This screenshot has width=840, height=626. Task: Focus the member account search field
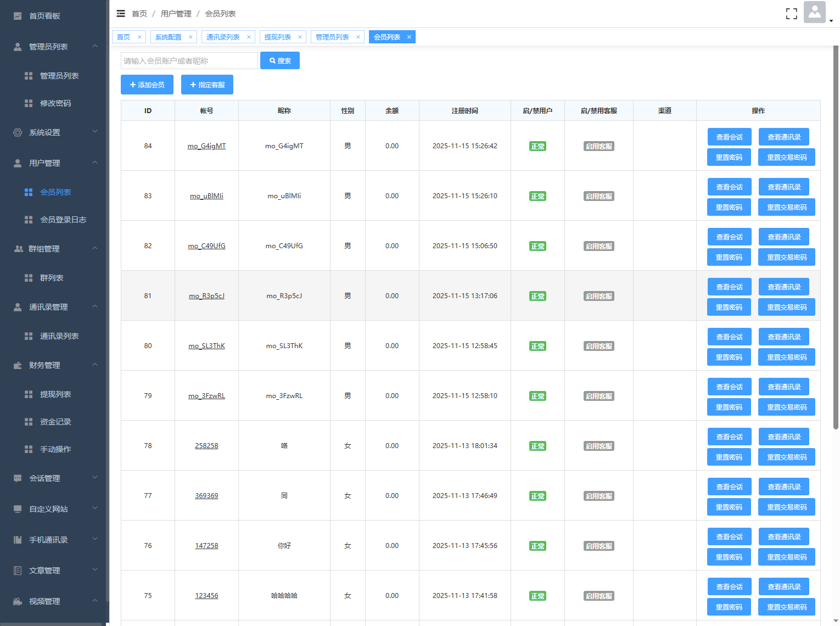click(x=189, y=61)
